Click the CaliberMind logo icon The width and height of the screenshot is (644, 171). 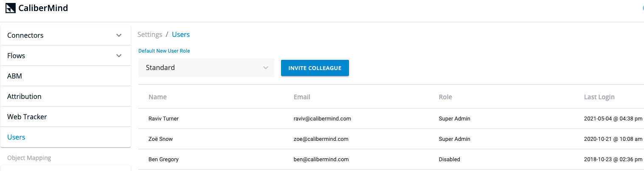coord(11,8)
